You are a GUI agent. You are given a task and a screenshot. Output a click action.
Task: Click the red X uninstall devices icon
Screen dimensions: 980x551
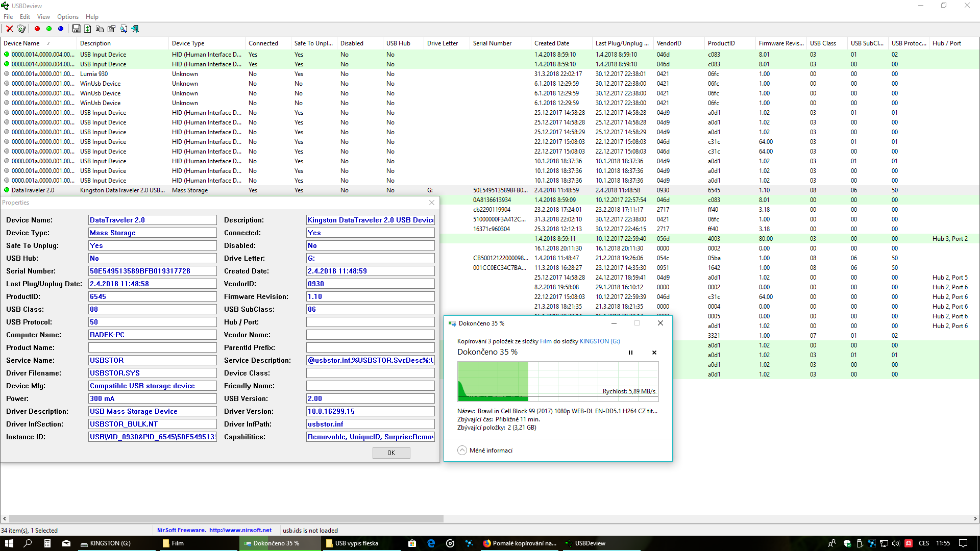click(9, 29)
